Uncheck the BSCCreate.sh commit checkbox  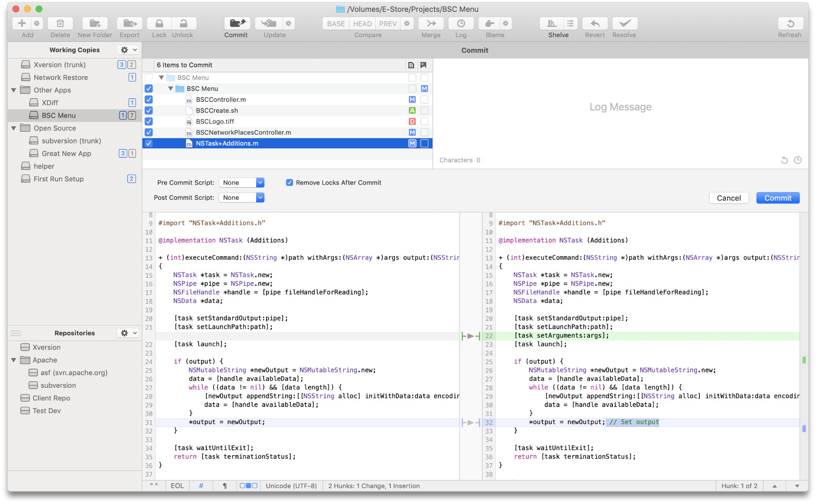click(x=149, y=111)
